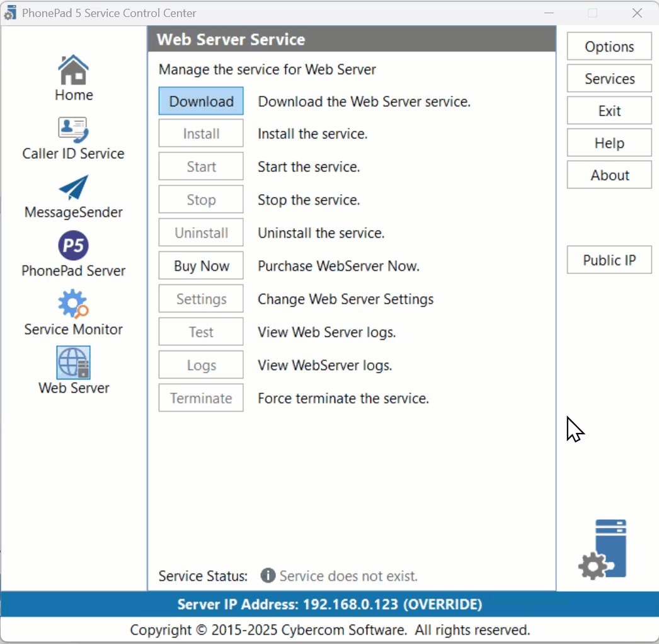Click the PhonePad app icon in title bar

click(10, 13)
